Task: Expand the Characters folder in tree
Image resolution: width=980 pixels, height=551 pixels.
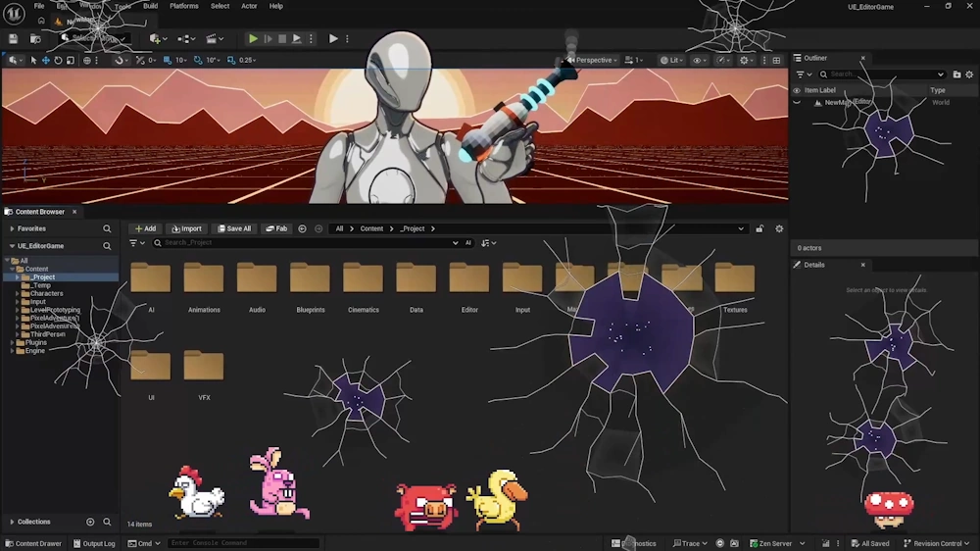Action: click(x=18, y=293)
